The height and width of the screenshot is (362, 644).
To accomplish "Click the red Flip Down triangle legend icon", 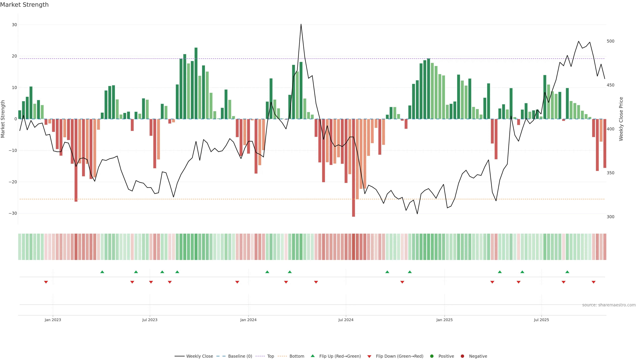I will [369, 356].
